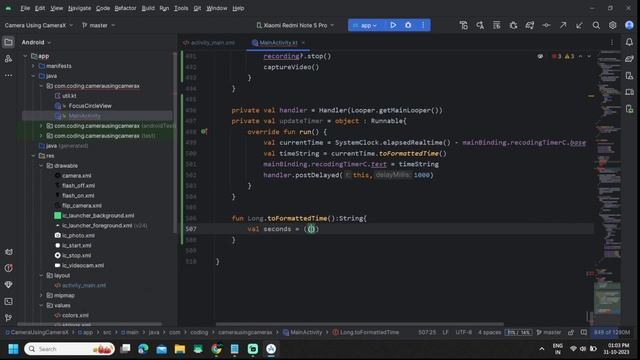Open editor tabs options menu
This screenshot has width=640, height=360.
click(x=611, y=42)
